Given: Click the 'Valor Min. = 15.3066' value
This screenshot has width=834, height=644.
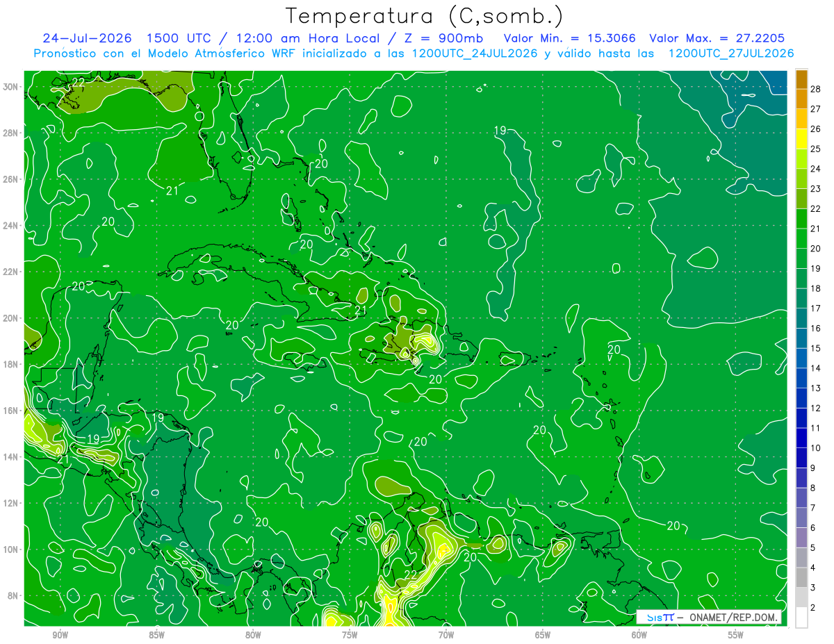Looking at the screenshot, I should coord(570,38).
